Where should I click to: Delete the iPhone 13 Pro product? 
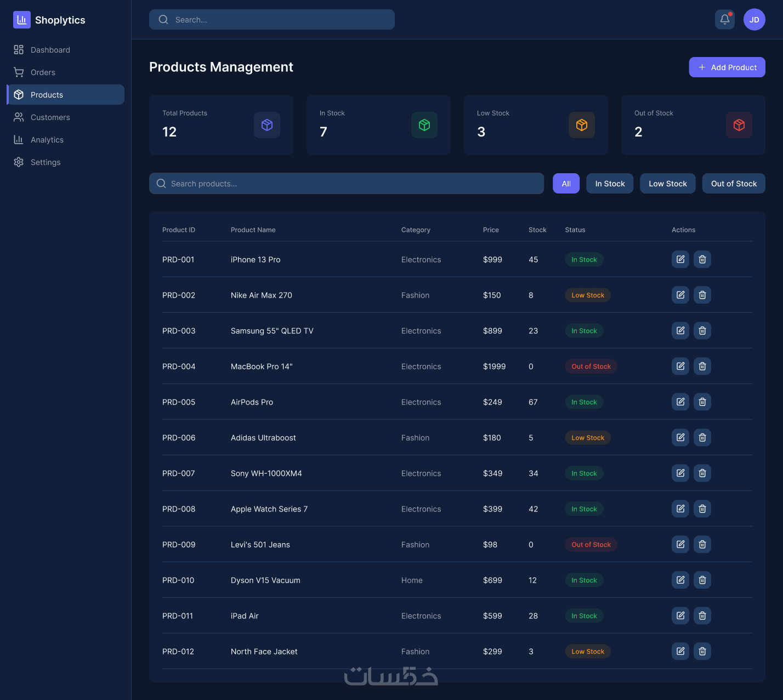702,259
